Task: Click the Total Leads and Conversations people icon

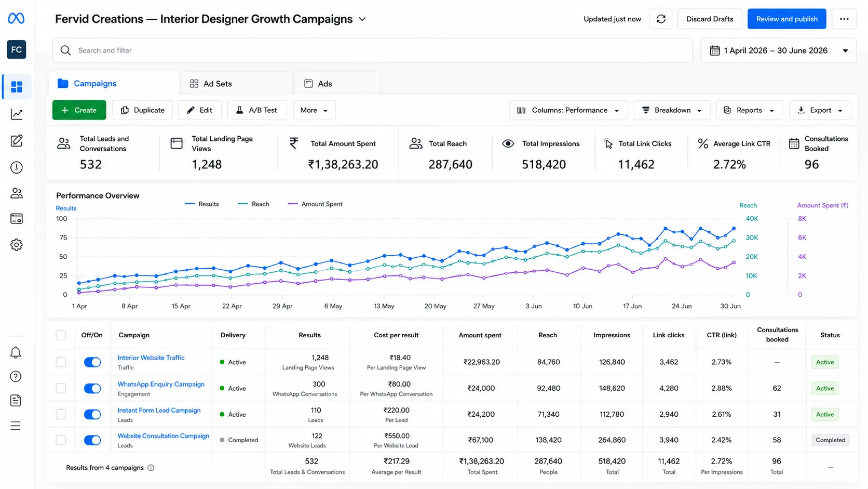Action: tap(64, 143)
